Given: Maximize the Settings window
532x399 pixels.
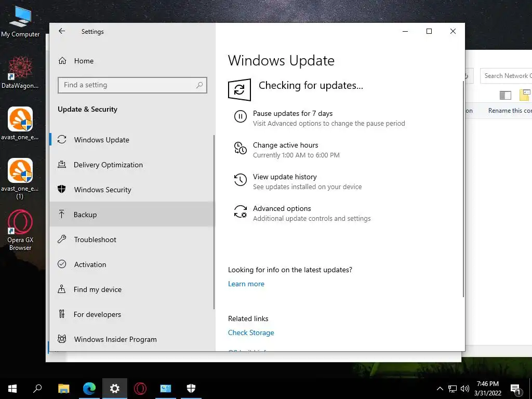Looking at the screenshot, I should 429,31.
